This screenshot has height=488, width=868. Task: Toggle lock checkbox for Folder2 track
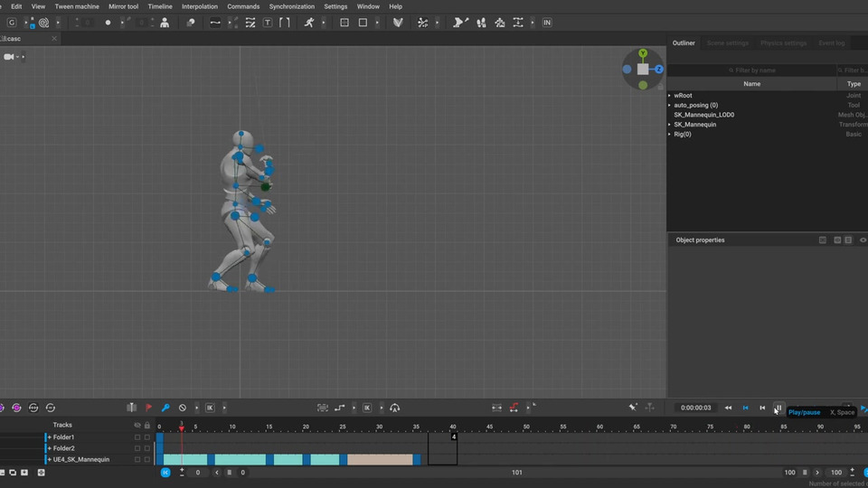pos(147,448)
